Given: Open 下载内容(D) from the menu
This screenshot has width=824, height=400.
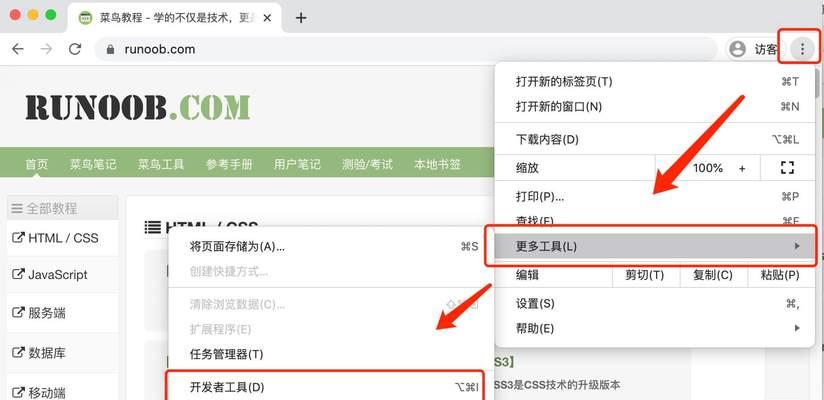Looking at the screenshot, I should coord(655,140).
